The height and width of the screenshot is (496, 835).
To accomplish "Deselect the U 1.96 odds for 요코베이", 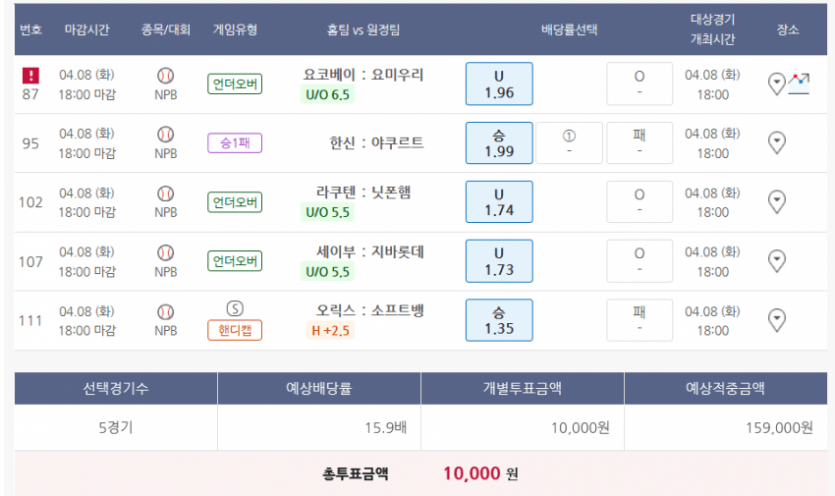I will pyautogui.click(x=499, y=84).
